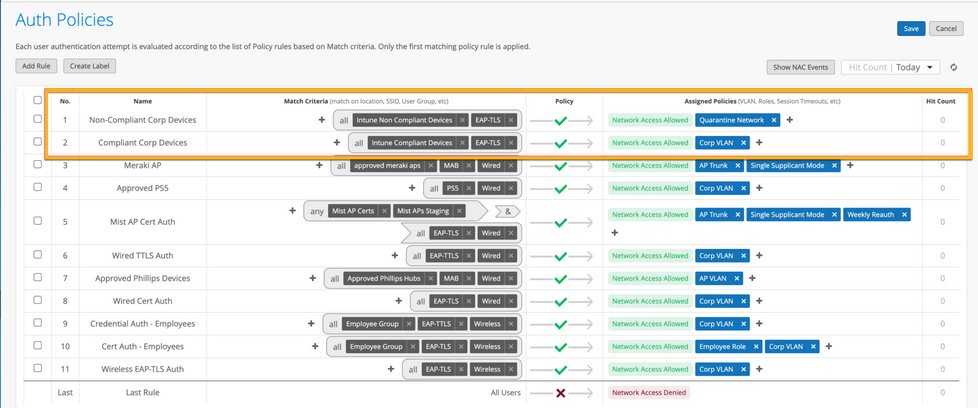Add assigned policy to Compliant Corp Devices
Image resolution: width=978 pixels, height=408 pixels.
(x=759, y=143)
